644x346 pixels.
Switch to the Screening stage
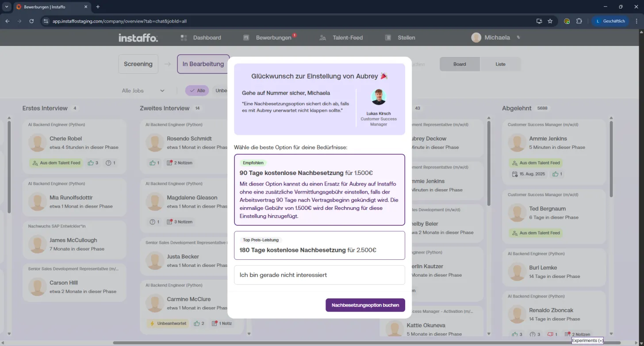click(138, 64)
